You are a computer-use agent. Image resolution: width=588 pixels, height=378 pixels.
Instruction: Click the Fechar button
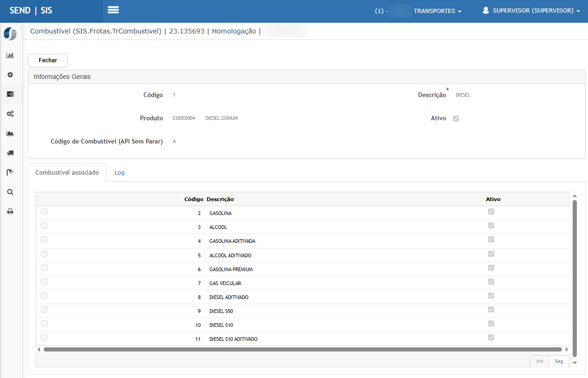coord(48,60)
